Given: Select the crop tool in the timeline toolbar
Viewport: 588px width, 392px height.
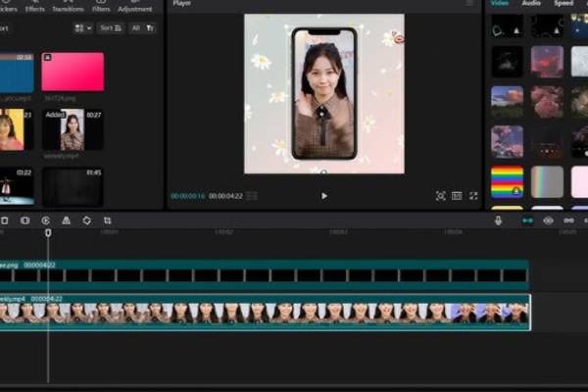Looking at the screenshot, I should [x=107, y=220].
